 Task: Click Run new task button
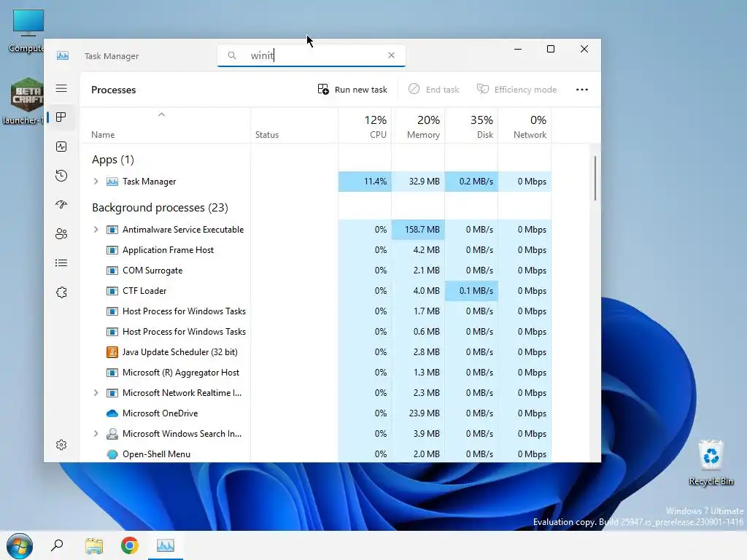click(x=352, y=90)
